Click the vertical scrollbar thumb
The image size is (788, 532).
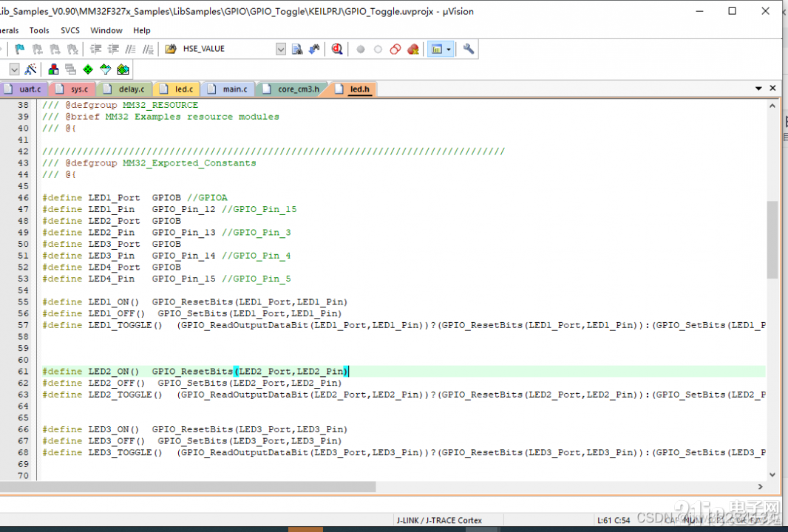772,239
